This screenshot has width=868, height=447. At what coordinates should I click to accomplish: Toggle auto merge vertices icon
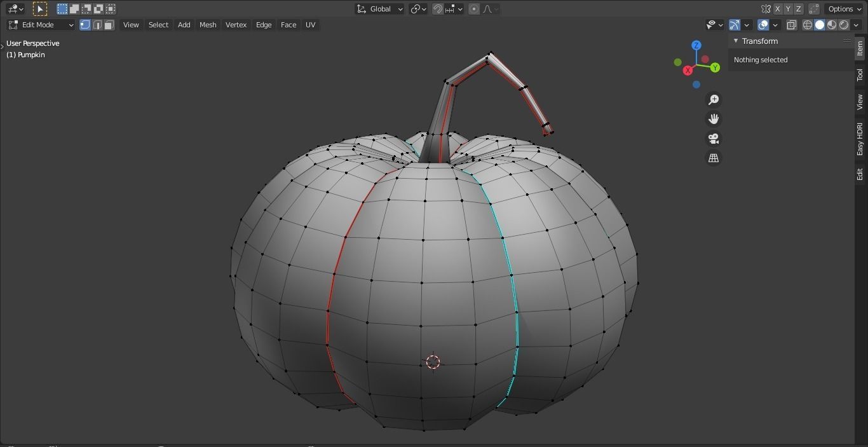click(813, 9)
